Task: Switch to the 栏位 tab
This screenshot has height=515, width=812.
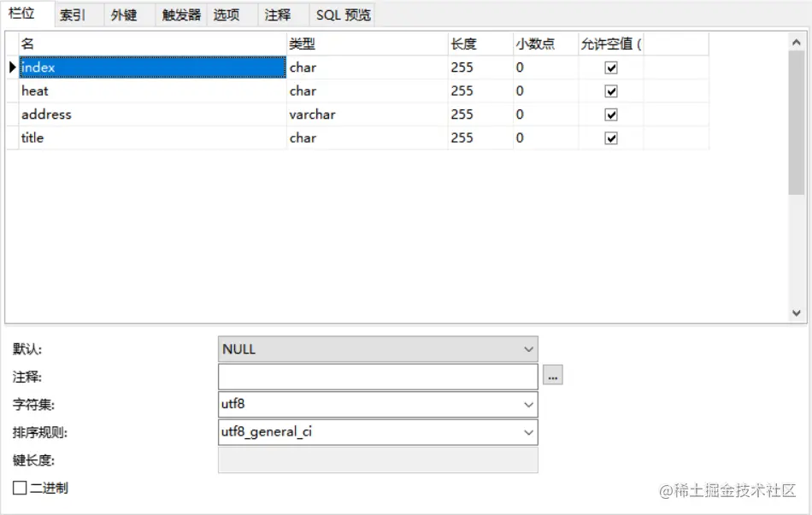Action: pos(27,14)
